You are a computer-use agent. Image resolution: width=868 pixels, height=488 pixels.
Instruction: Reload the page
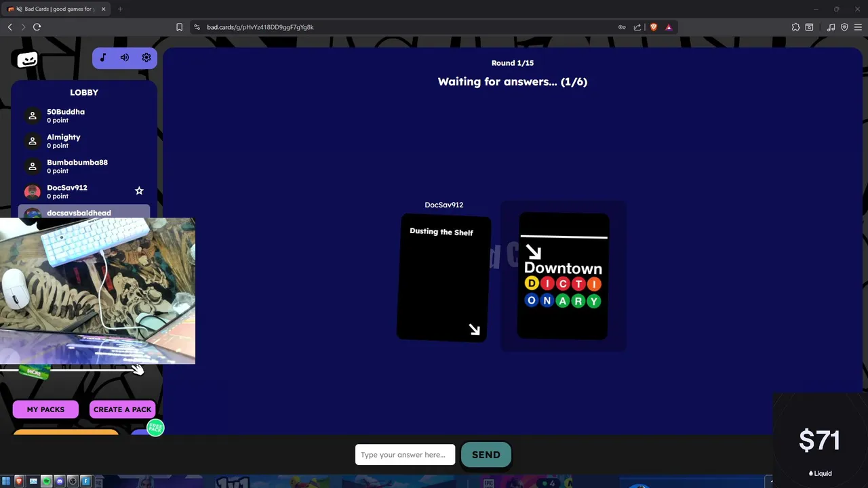point(37,27)
